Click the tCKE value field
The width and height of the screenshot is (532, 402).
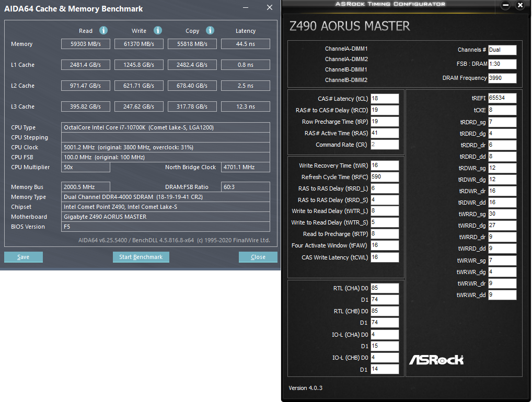[x=502, y=110]
